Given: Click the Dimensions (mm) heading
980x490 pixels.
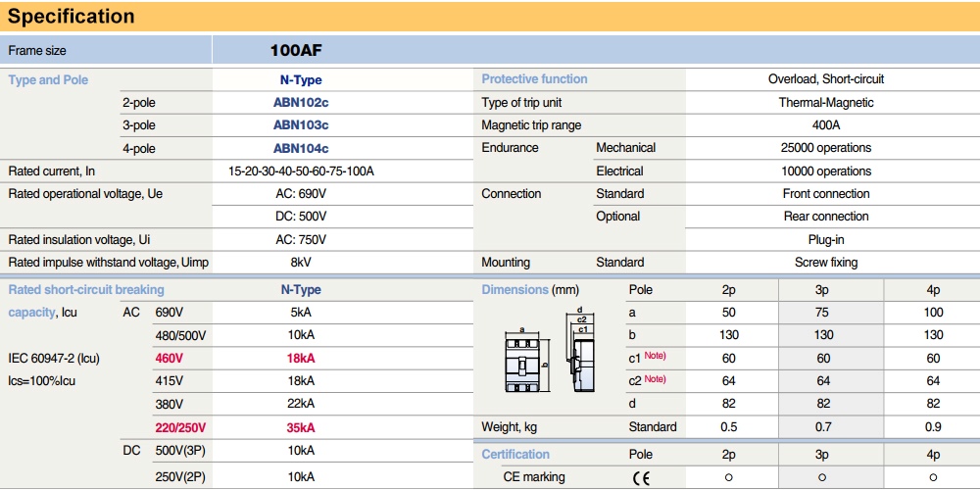Looking at the screenshot, I should pos(530,290).
